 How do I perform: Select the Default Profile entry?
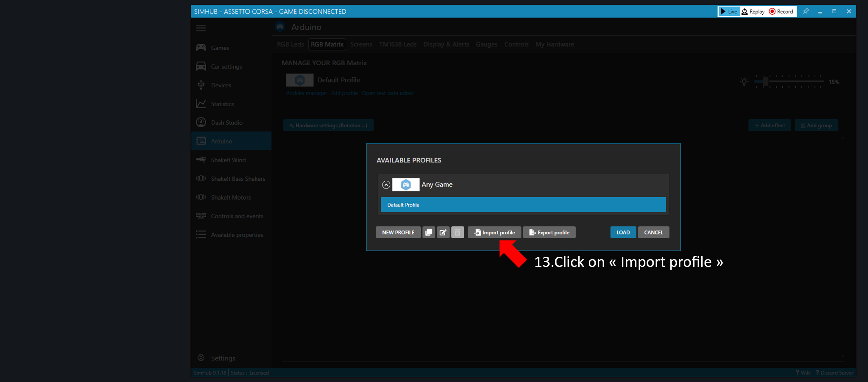(523, 205)
